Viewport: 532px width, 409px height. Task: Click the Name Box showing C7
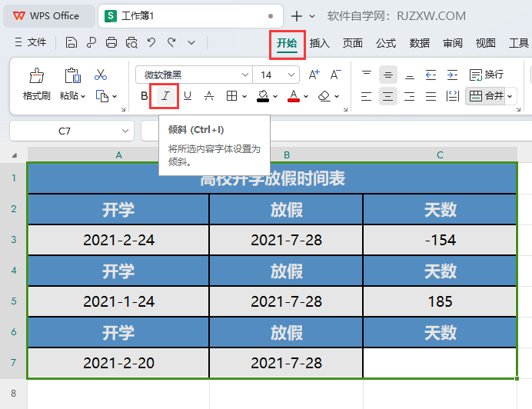(65, 131)
